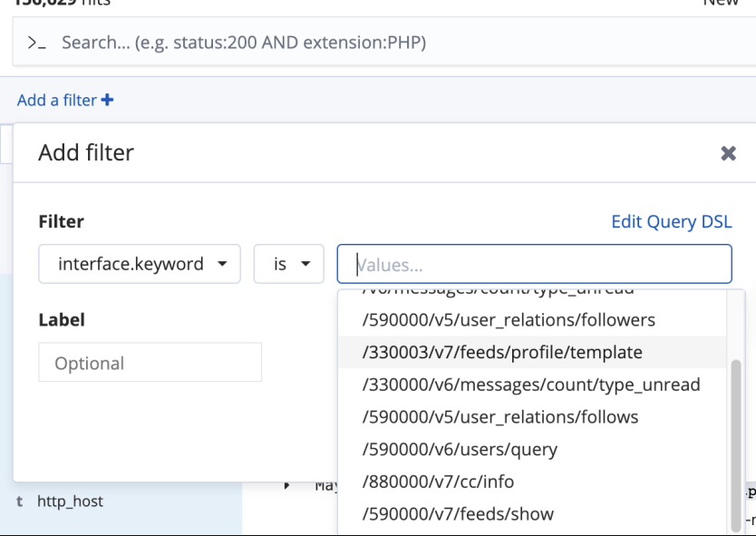Select /590000/v5/user_relations/followers option

(509, 319)
